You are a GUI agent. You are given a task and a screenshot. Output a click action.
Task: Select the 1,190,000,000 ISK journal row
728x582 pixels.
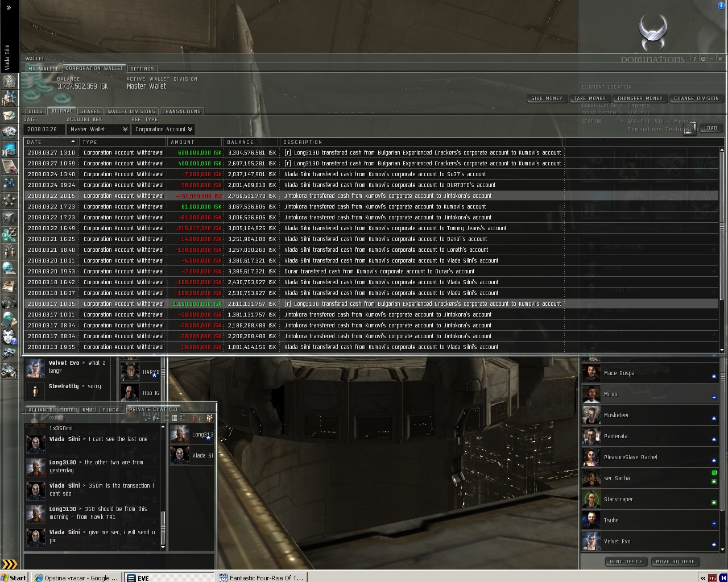coord(371,304)
